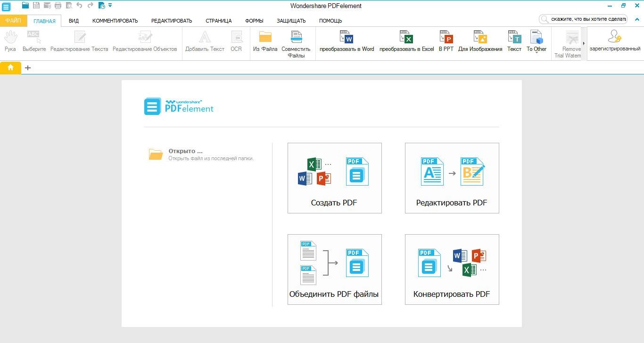644x343 pixels.
Task: Open the ЗАЩИЩАТЬ tab
Action: pos(291,21)
